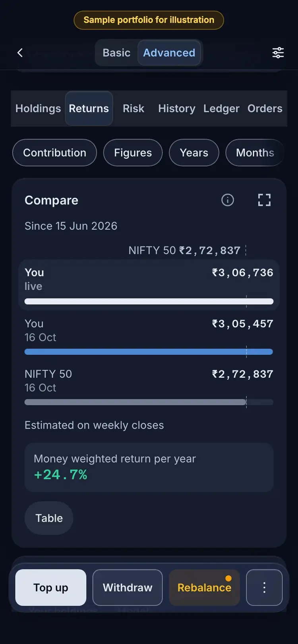
Task: Open the Risk tab
Action: point(134,108)
